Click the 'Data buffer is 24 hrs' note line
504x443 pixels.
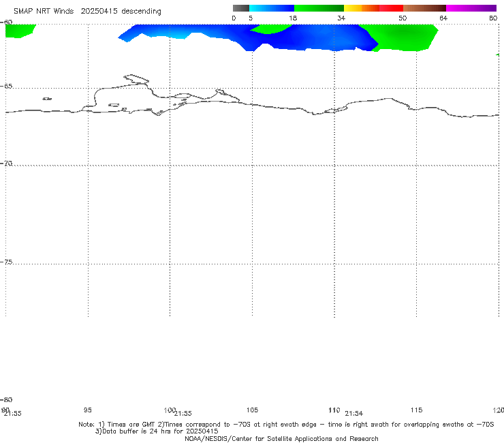click(x=157, y=431)
